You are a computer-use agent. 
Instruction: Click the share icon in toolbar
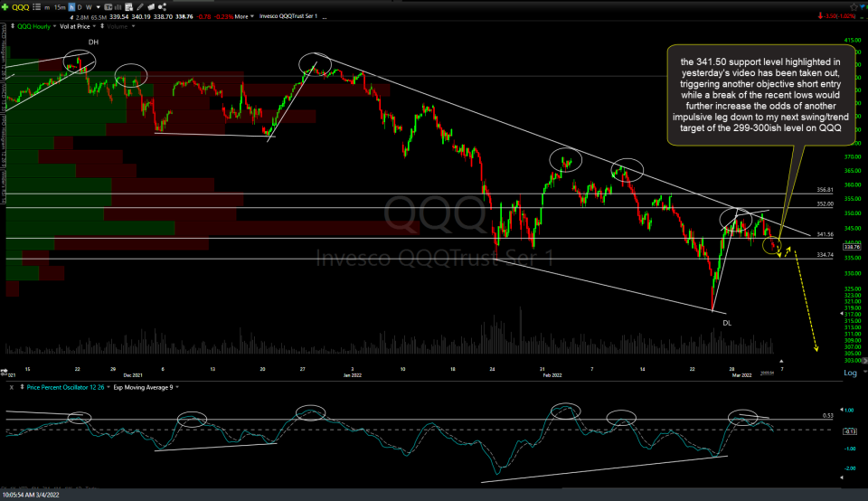(162, 7)
